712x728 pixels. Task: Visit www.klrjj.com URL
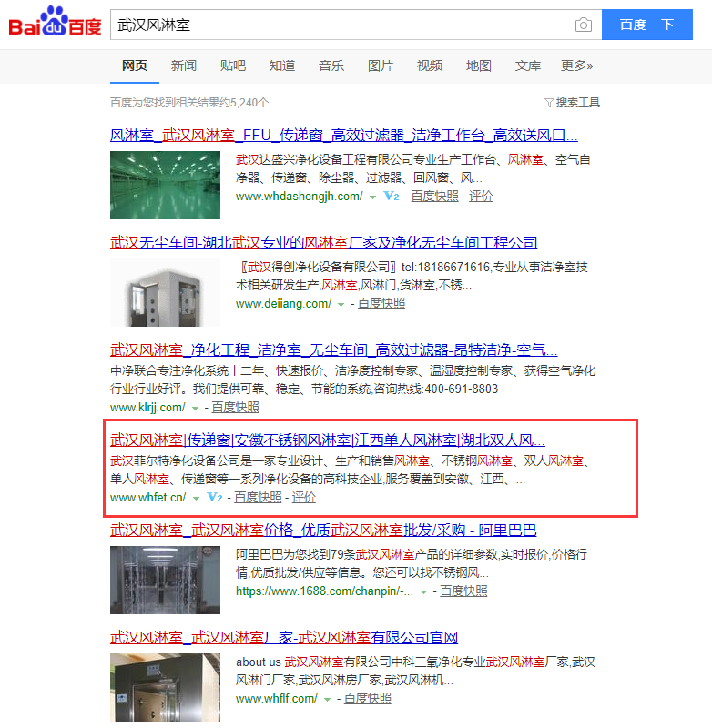tap(147, 408)
